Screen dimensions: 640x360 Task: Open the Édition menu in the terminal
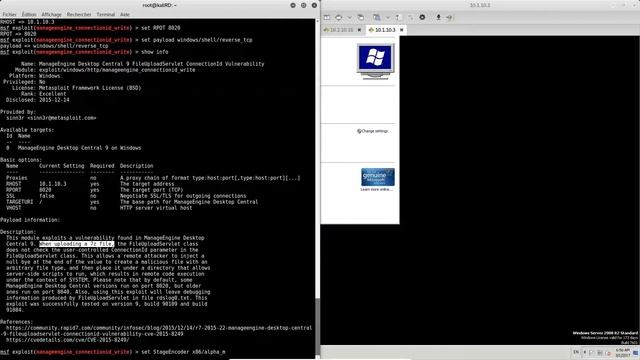coord(29,14)
